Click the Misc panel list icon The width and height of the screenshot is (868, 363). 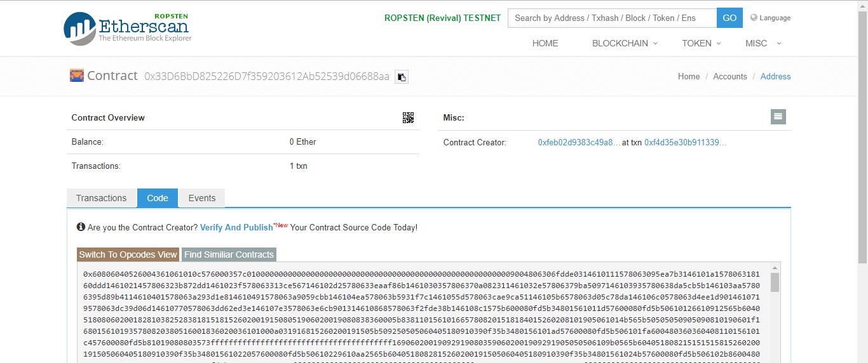tap(778, 117)
